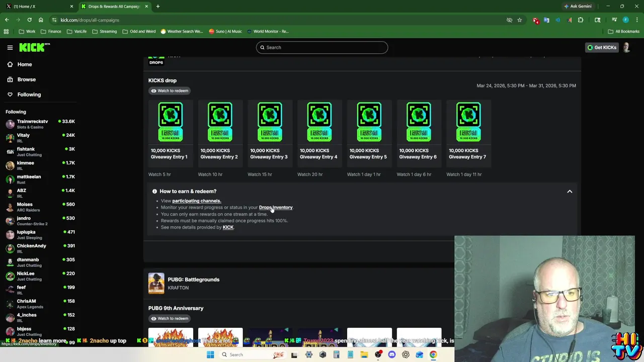
Task: Open the Weather Search bookmark
Action: (181, 31)
